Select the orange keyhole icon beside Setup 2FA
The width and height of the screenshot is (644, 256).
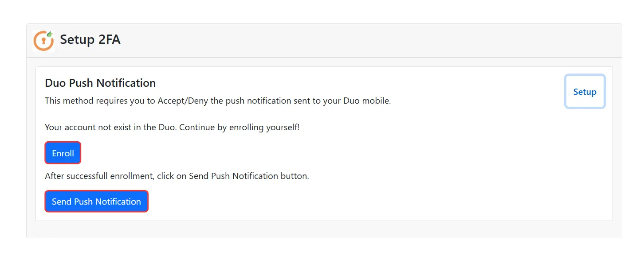click(43, 40)
